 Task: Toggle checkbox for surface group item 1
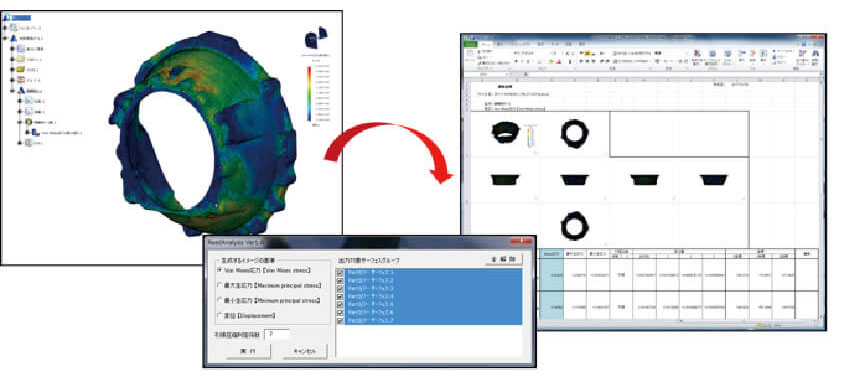pos(340,272)
